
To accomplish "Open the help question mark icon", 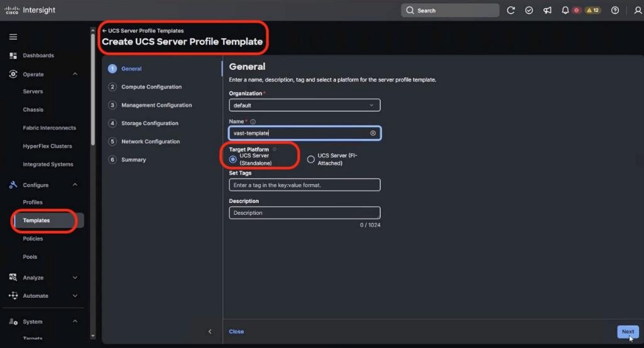I will [615, 10].
